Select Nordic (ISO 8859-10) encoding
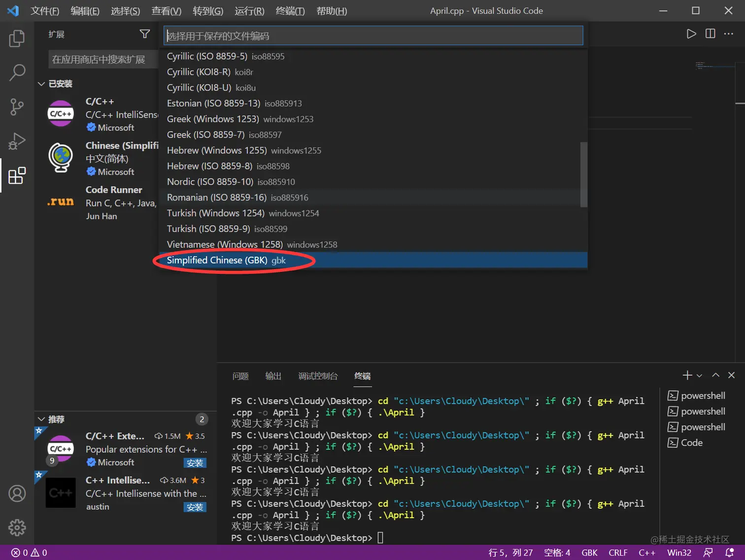The image size is (745, 560). coord(373,182)
